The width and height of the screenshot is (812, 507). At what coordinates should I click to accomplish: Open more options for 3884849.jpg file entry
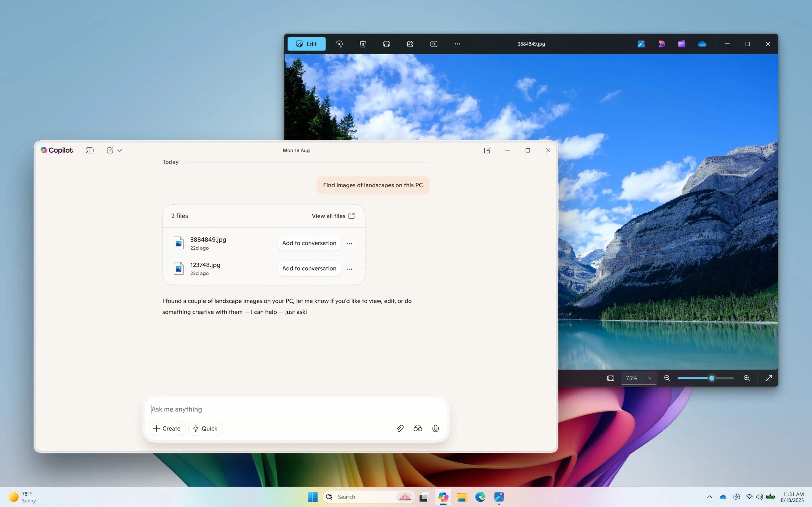(349, 243)
